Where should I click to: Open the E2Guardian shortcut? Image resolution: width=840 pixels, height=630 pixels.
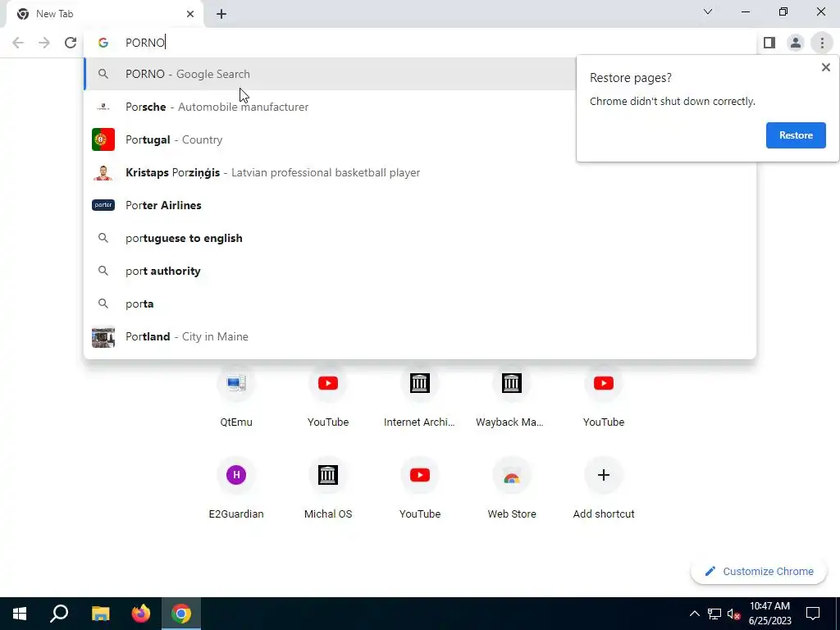click(x=236, y=489)
